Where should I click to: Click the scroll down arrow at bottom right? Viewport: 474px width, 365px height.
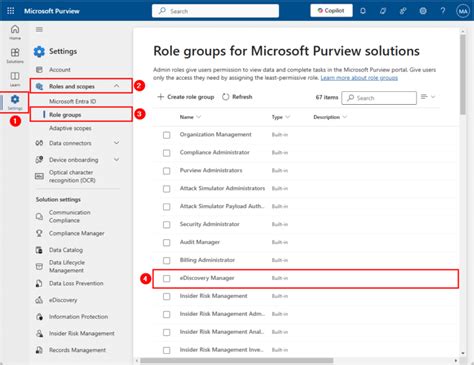click(x=463, y=353)
